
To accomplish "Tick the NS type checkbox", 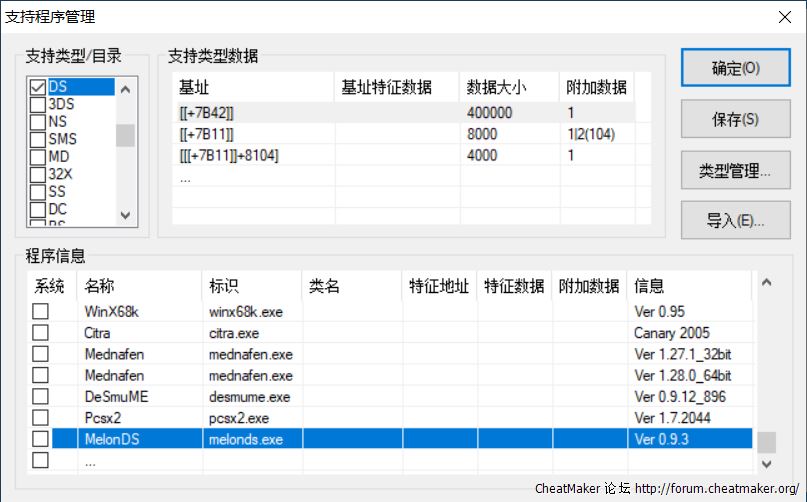I will (x=38, y=122).
